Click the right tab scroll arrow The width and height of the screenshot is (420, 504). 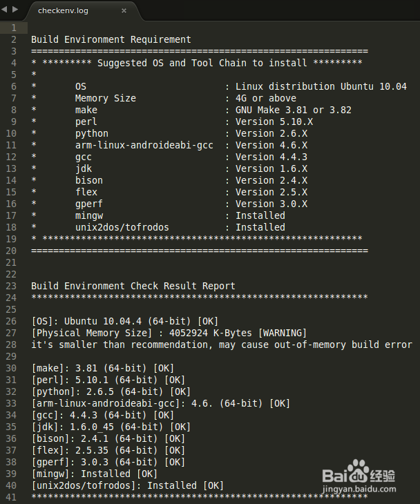pos(15,10)
